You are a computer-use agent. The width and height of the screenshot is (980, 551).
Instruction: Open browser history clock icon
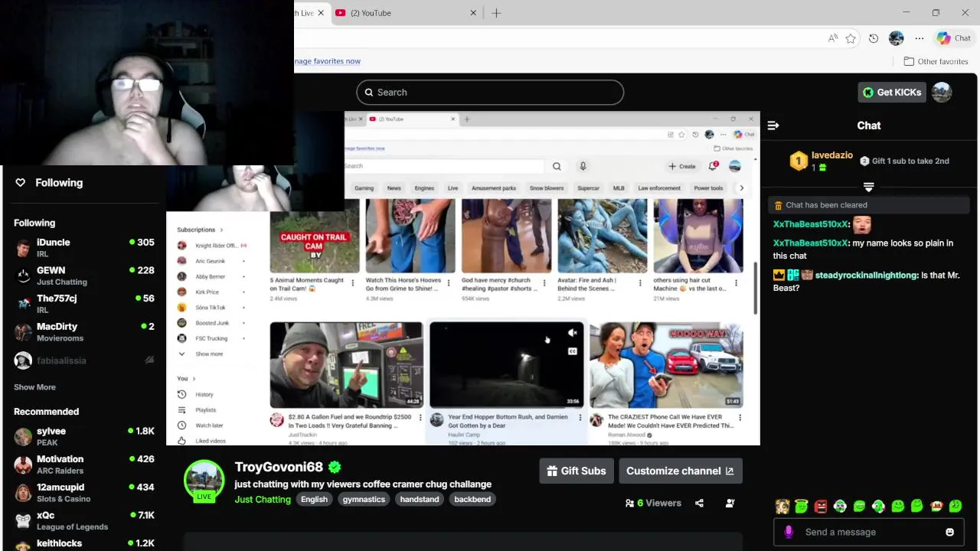(x=874, y=38)
